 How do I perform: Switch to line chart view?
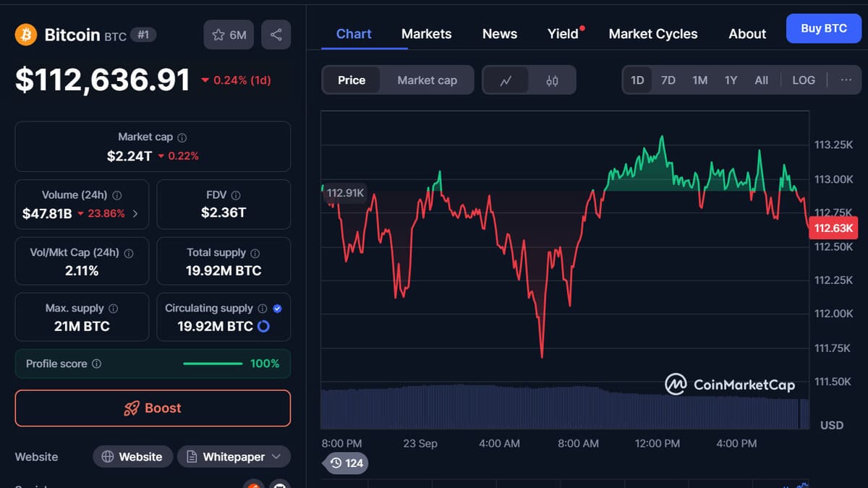(506, 80)
